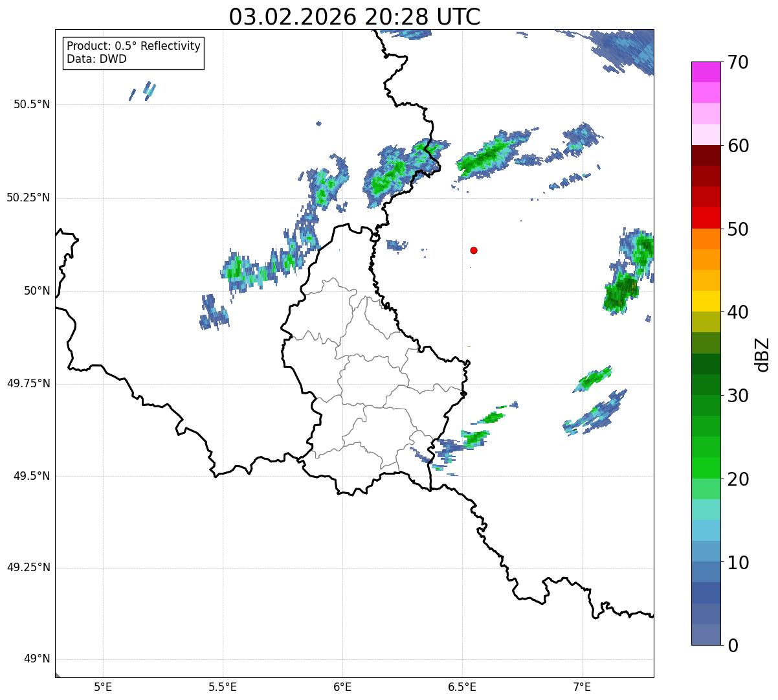Click the Data: DWD label
Image resolution: width=778 pixels, height=700 pixels.
(96, 59)
